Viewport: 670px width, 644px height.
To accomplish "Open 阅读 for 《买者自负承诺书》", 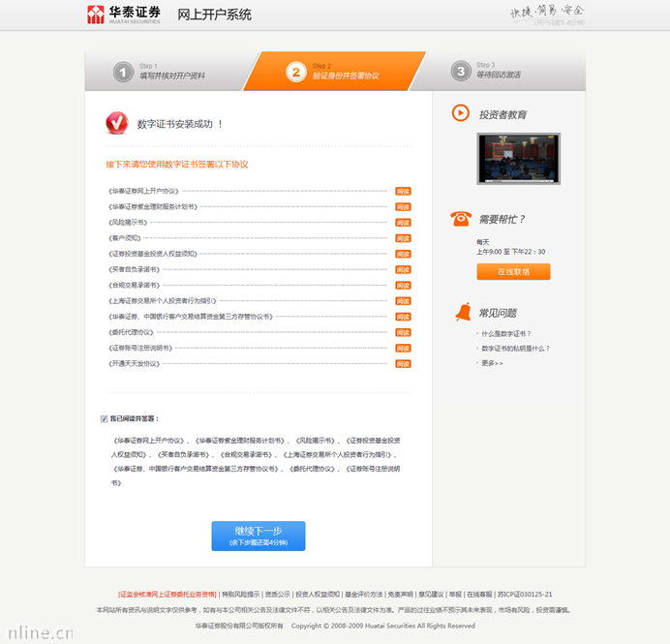I will 403,269.
